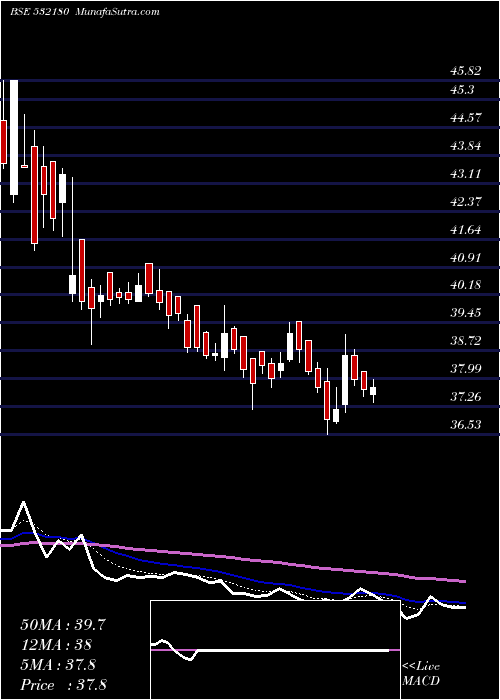Select the 45.82 price axis label
The width and height of the screenshot is (500, 700).
tap(466, 71)
